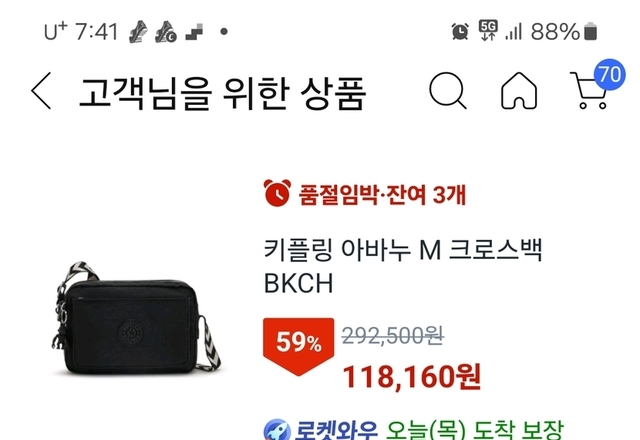Tap the sale price 118,160원
The width and height of the screenshot is (640, 440).
click(411, 377)
